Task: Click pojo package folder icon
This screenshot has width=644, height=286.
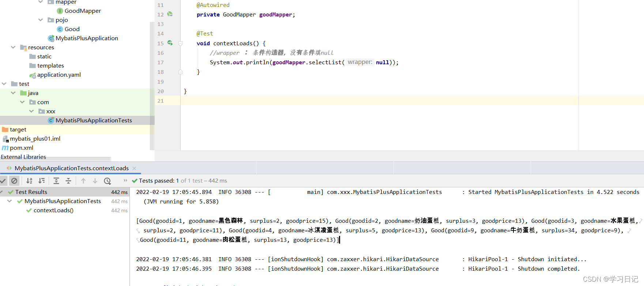Action: pos(51,20)
